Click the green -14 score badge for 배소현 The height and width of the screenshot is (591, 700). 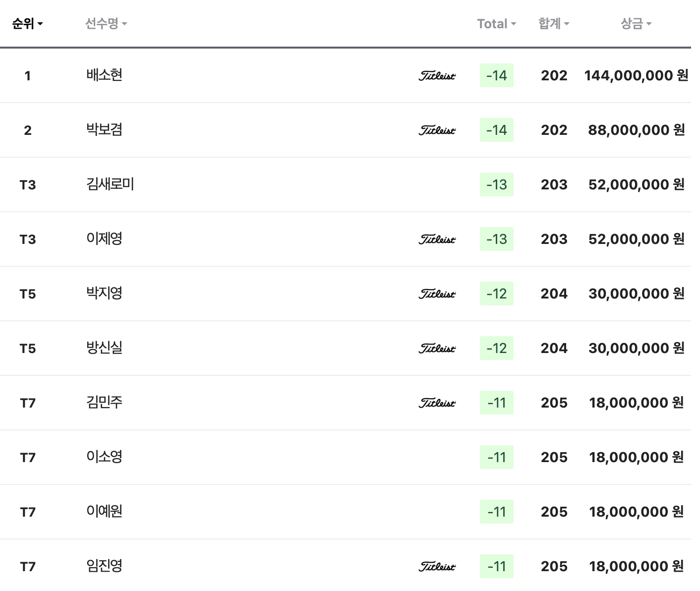[496, 76]
